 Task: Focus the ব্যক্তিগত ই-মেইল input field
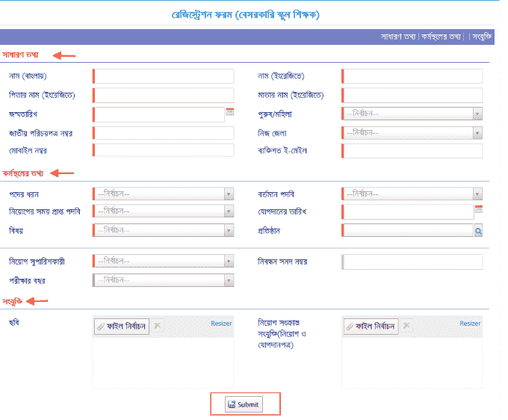click(x=412, y=151)
